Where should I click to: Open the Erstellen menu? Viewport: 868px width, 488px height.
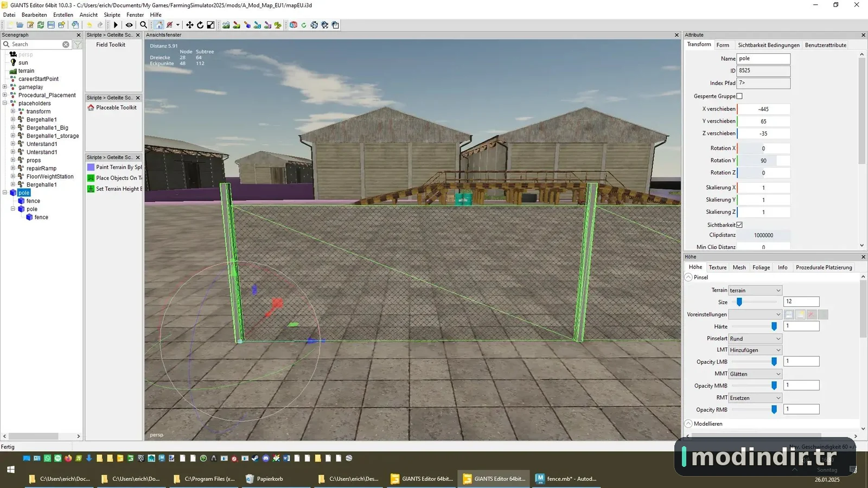tap(63, 15)
